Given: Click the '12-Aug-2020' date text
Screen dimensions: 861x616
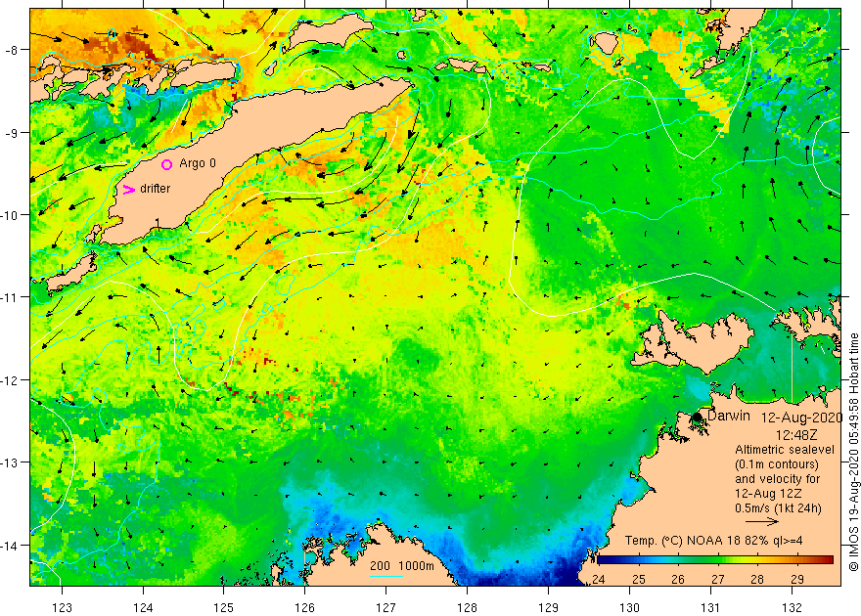Looking at the screenshot, I should click(x=801, y=418).
